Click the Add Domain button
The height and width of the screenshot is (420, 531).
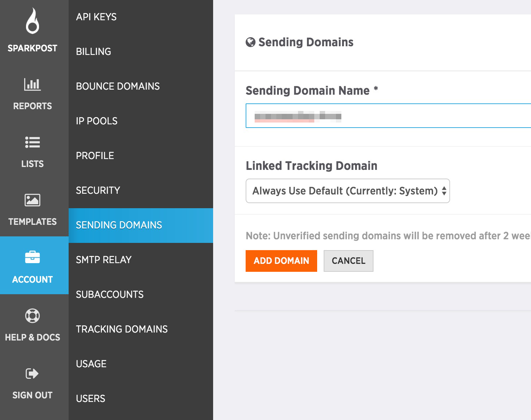[281, 261]
